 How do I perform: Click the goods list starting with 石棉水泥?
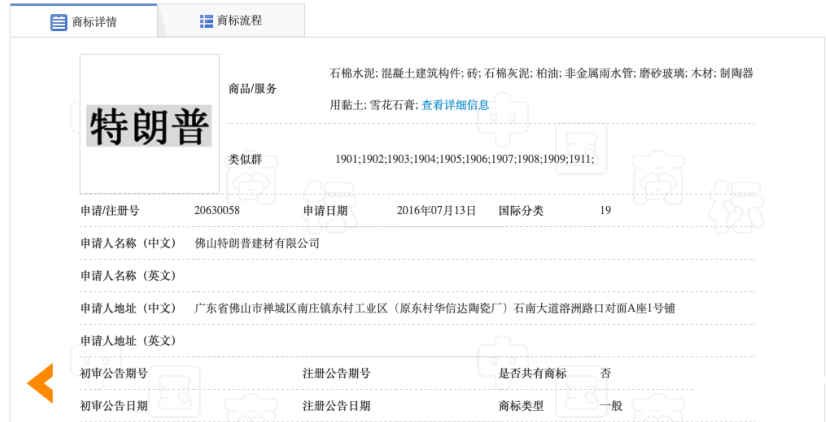541,73
